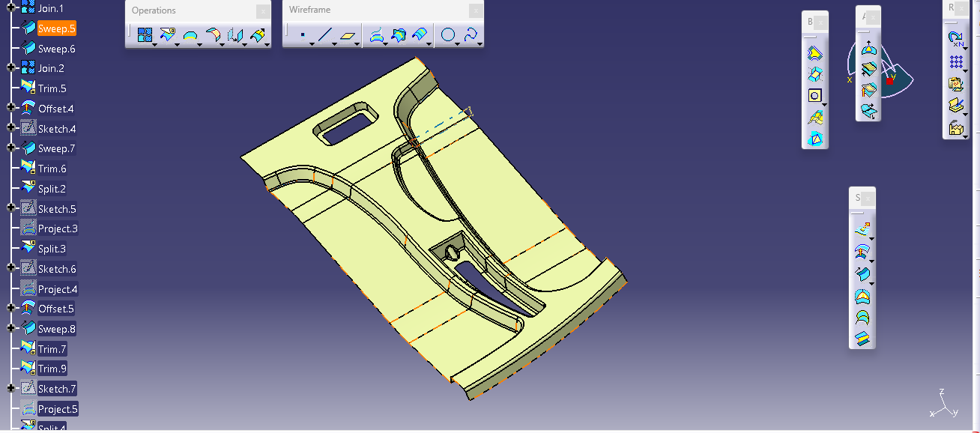Select the Blend tool in S toolbar
The image size is (980, 433).
(x=862, y=339)
